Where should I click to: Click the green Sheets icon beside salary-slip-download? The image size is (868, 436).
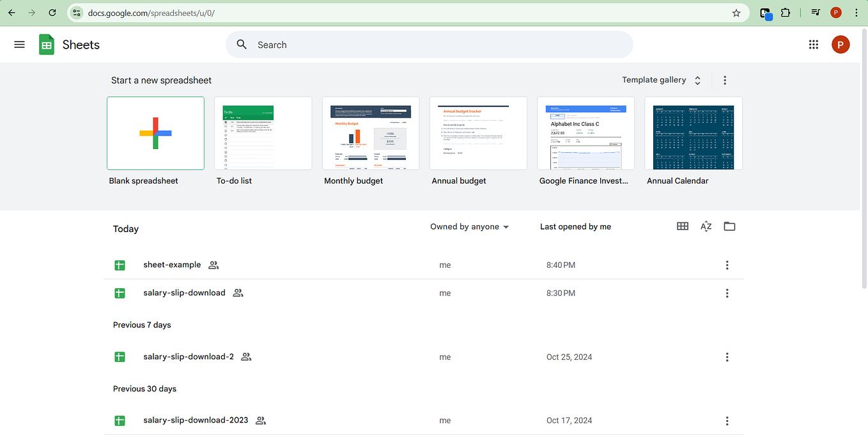click(x=120, y=293)
